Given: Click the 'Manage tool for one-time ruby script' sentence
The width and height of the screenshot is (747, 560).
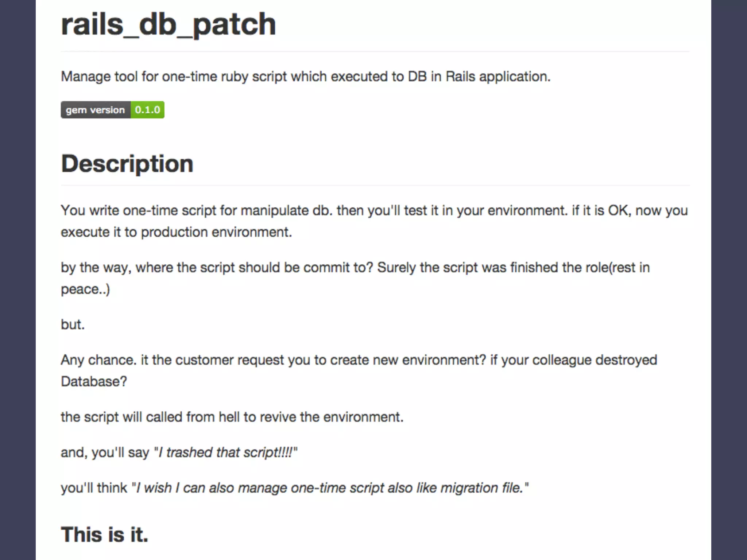Looking at the screenshot, I should [x=306, y=77].
